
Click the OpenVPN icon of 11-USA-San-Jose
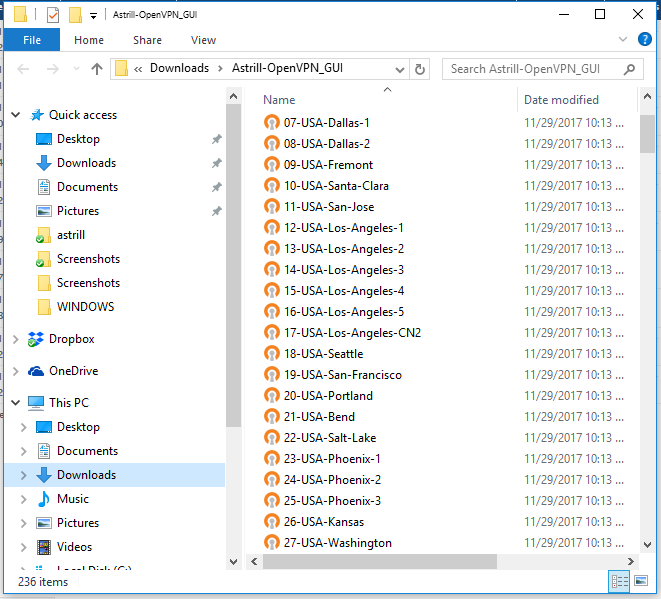pyautogui.click(x=272, y=207)
